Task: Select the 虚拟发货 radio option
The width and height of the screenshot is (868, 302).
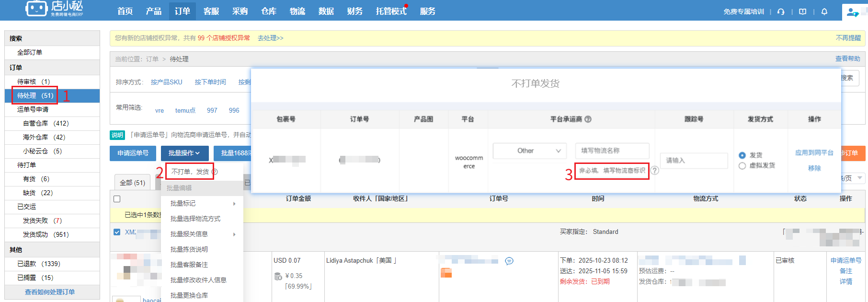Action: point(742,166)
